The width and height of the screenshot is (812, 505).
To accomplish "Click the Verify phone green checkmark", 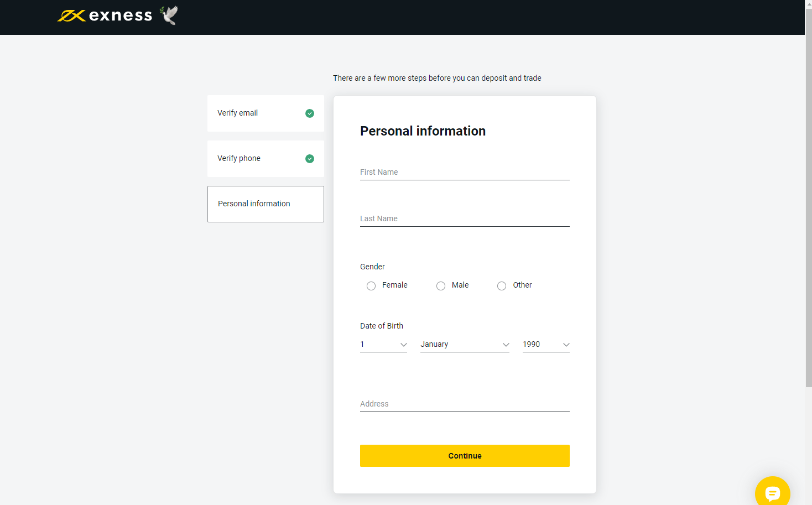I will [310, 159].
